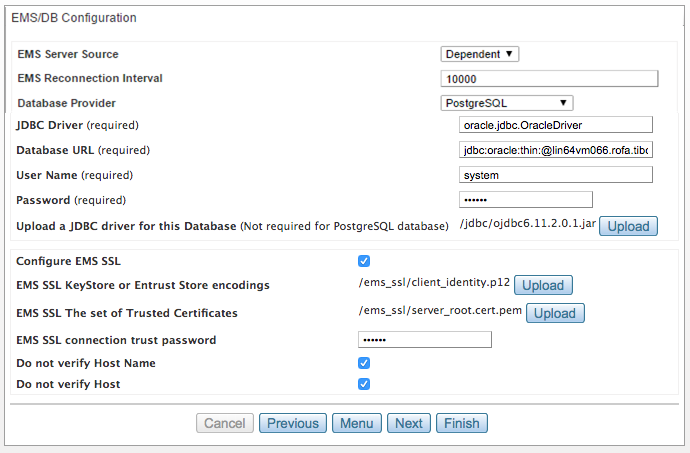The height and width of the screenshot is (453, 690).
Task: Upload the EMS SSL KeyStore file
Action: tap(545, 286)
